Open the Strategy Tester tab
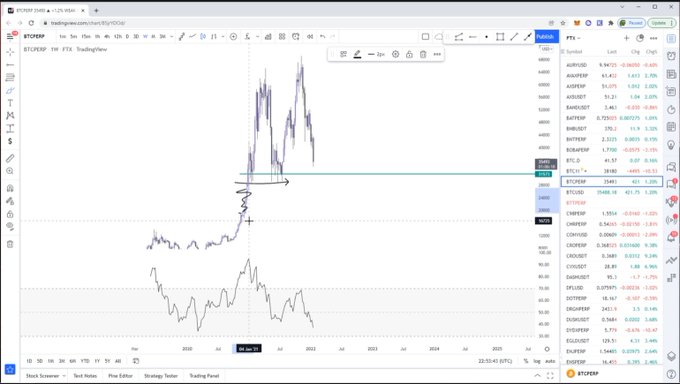This screenshot has width=680, height=384. point(161,376)
